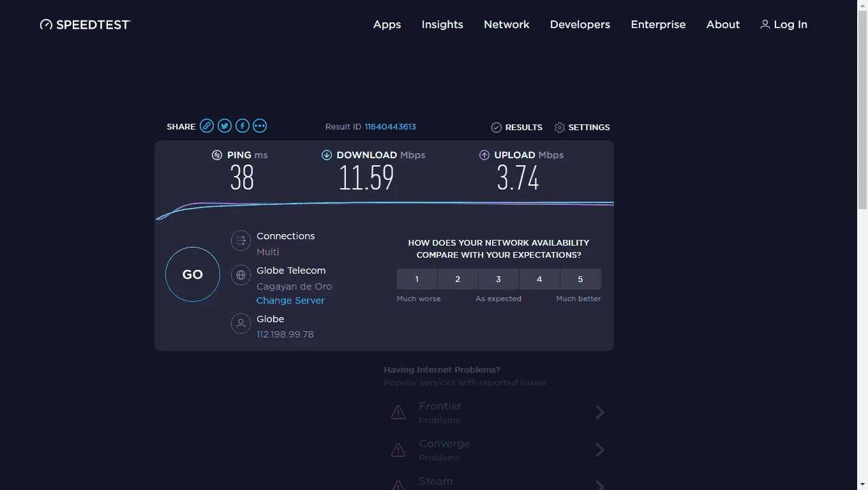
Task: Click the SHARE label
Action: click(x=181, y=127)
